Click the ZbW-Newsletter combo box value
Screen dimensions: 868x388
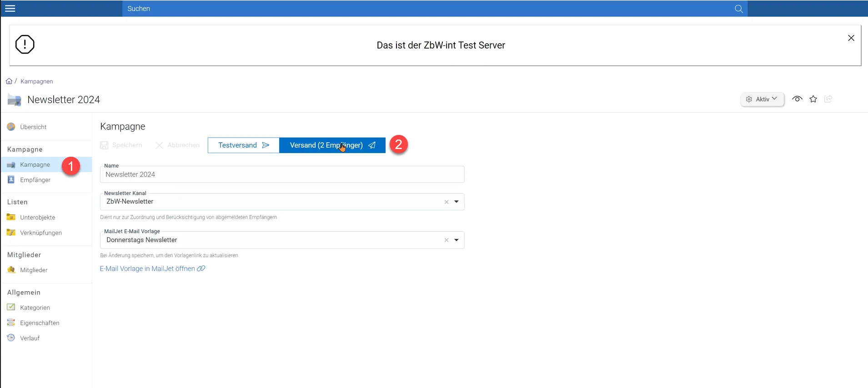pos(130,201)
